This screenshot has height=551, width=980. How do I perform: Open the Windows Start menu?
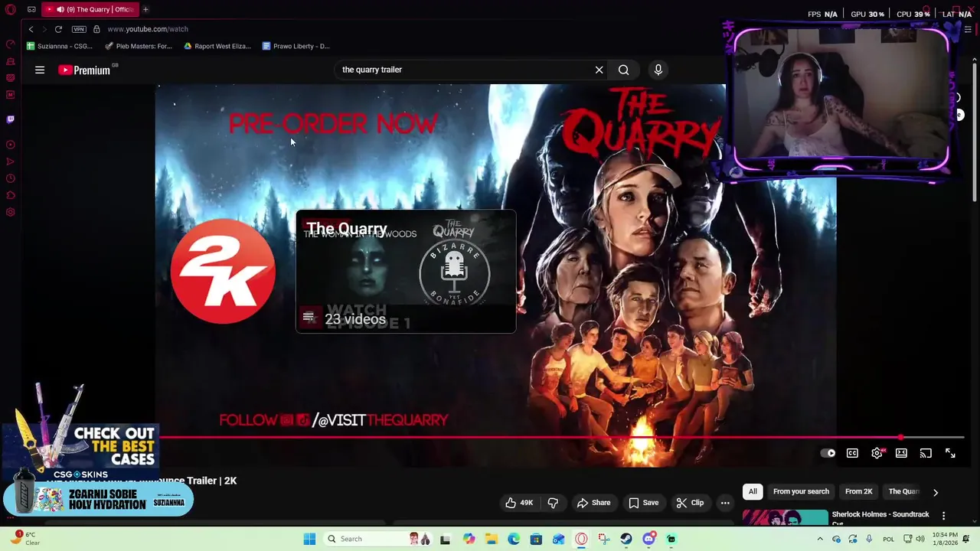[x=309, y=539]
